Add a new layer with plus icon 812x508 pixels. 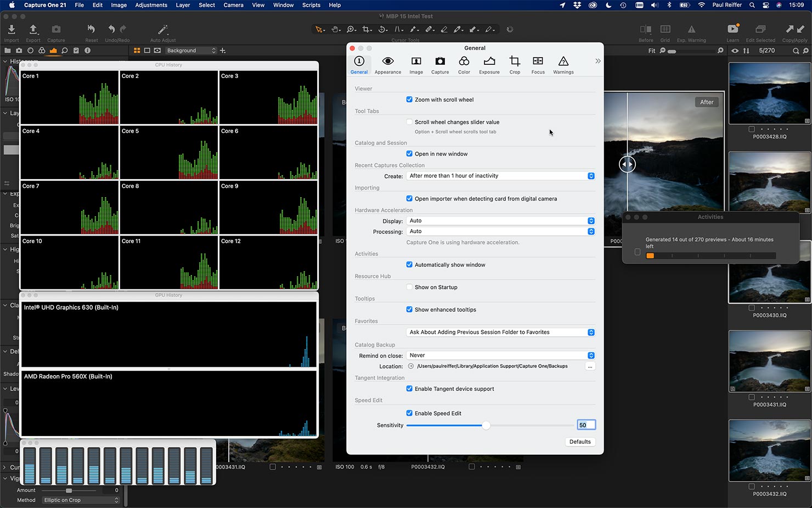(x=223, y=51)
